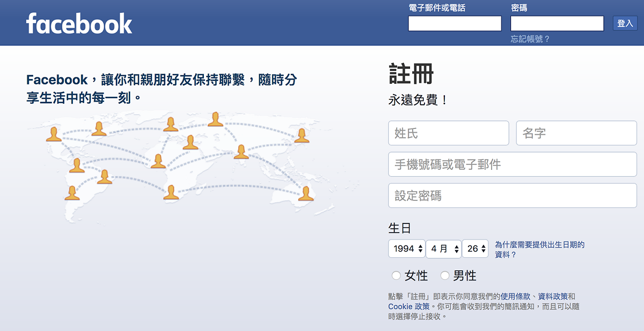Viewport: 644px width, 331px height.
Task: Click the 登入 button
Action: tap(625, 23)
